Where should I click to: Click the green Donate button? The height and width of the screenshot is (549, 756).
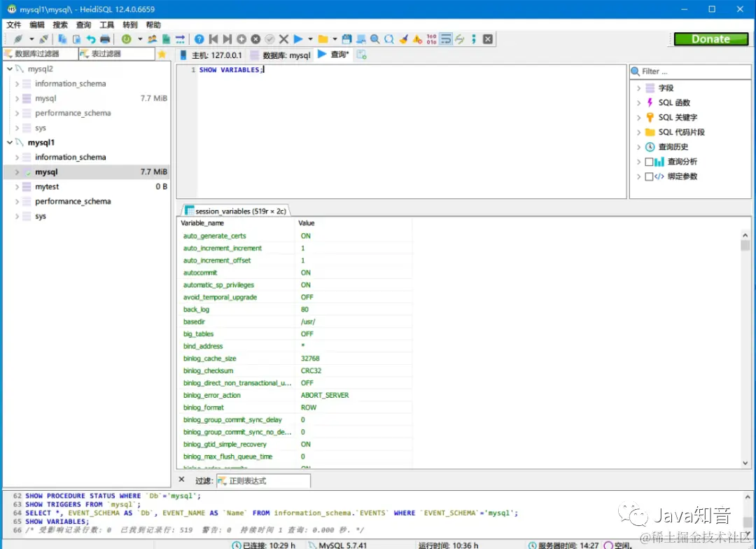[x=710, y=39]
